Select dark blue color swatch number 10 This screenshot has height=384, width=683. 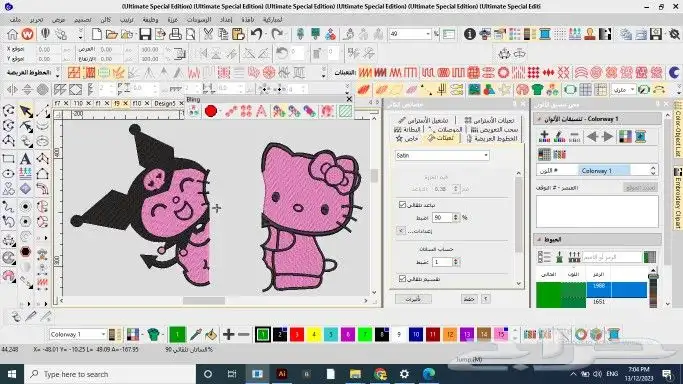[x=416, y=334]
